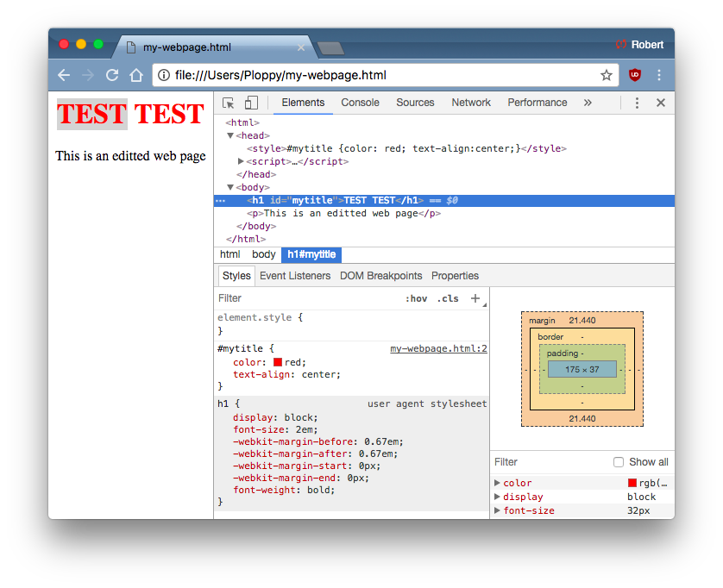This screenshot has height=588, width=723.
Task: Click the paragraph 'This is an editted web page'
Action: tap(130, 156)
